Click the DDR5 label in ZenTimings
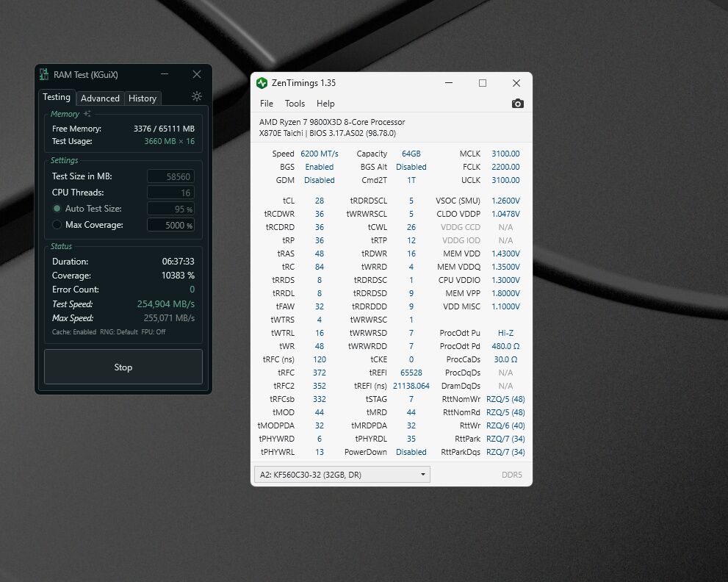Viewport: 728px width, 582px height. pyautogui.click(x=511, y=475)
